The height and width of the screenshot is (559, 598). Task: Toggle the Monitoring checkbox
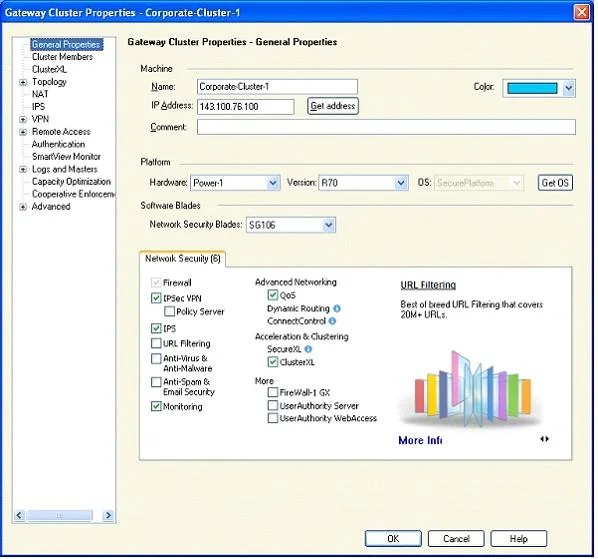[156, 406]
